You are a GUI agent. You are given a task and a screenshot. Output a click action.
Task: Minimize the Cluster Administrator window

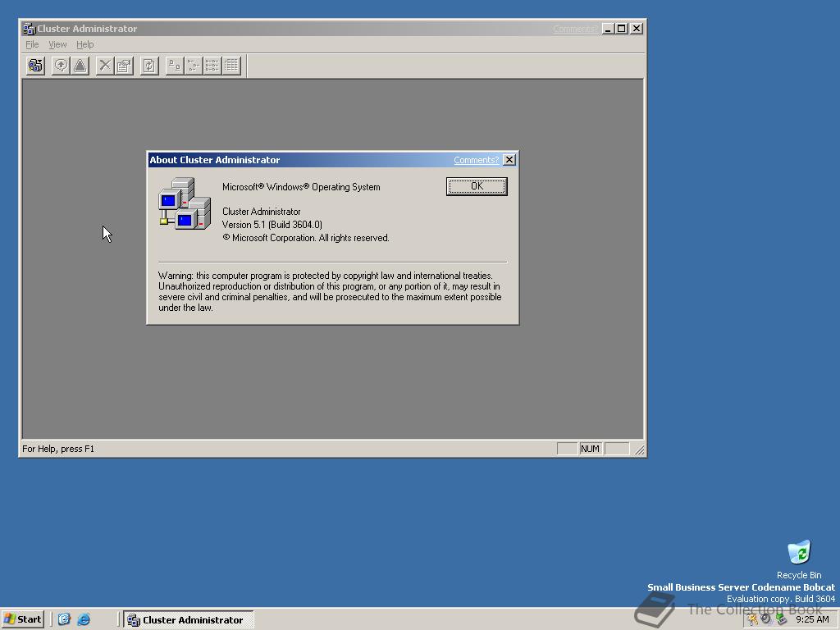pos(608,29)
